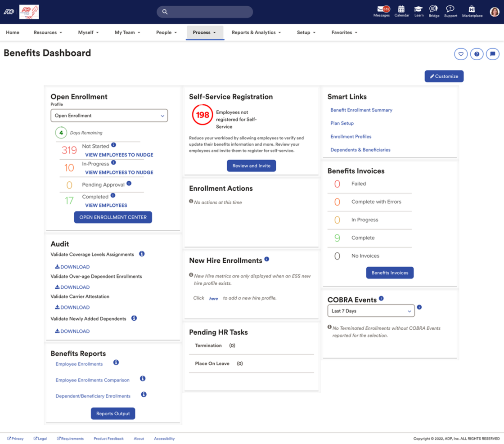This screenshot has height=444, width=504.
Task: Change COBRA Events range from Last 7 Days
Action: point(371,310)
